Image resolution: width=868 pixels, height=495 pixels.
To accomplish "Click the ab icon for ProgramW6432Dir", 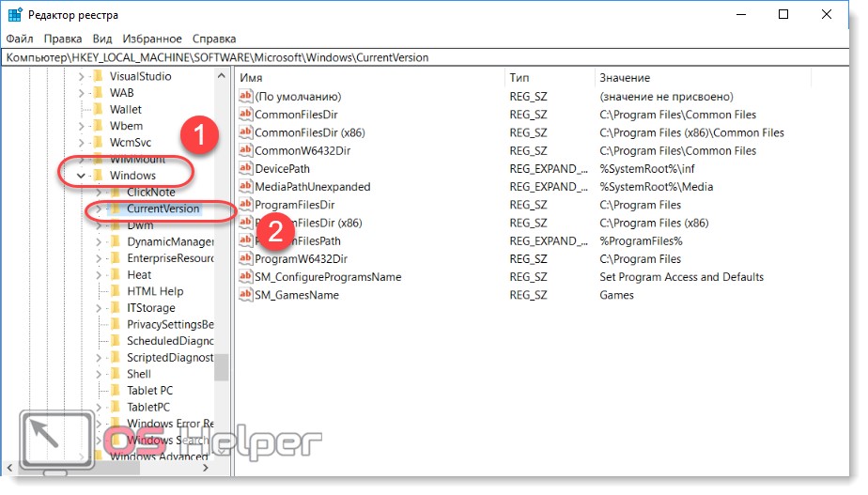I will [246, 259].
